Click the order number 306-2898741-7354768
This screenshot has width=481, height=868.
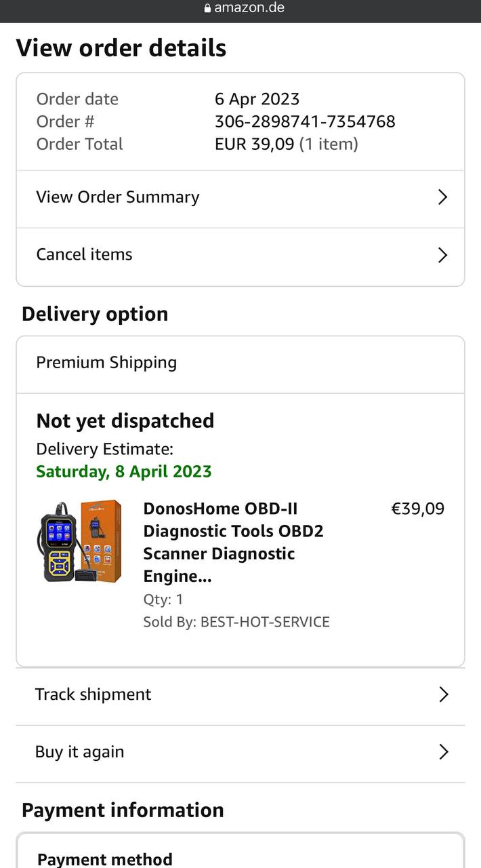tap(305, 121)
